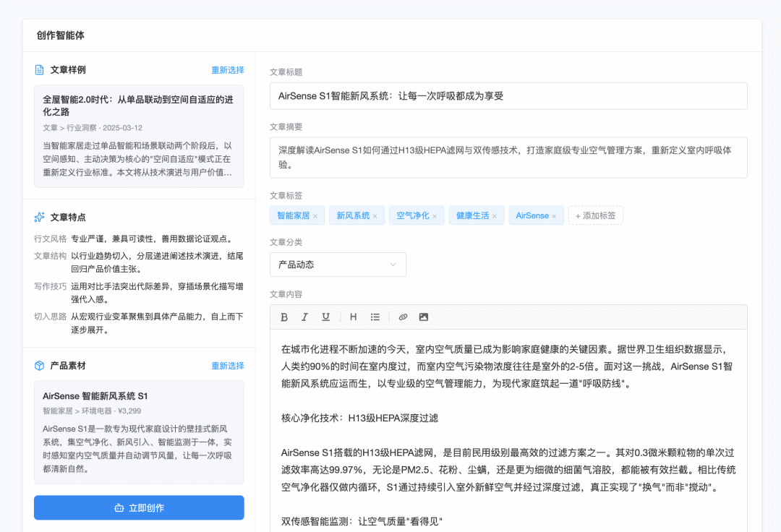Click the 智能家居 > 环境电器 · ¥3,299 metadata
The width and height of the screenshot is (781, 532).
point(92,411)
